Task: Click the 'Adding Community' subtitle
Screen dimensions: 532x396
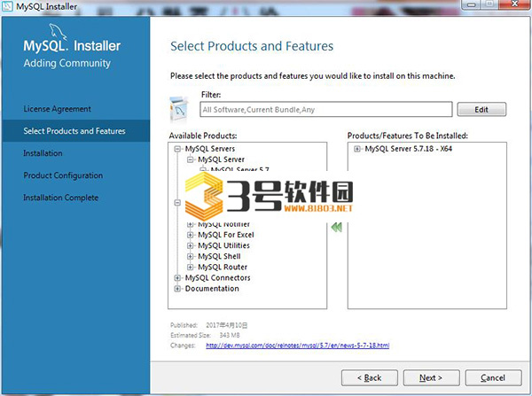Action: 67,63
